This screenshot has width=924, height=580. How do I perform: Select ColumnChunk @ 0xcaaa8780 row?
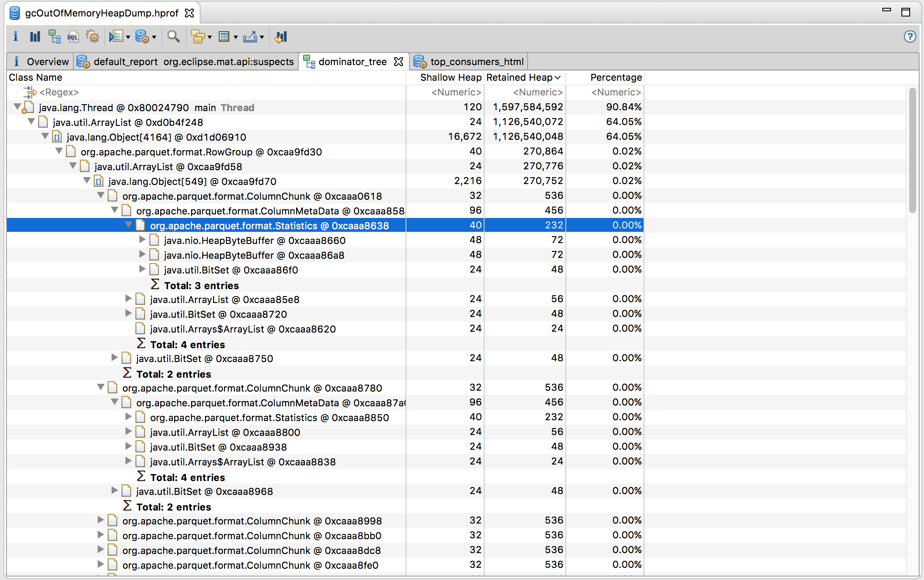325,388
